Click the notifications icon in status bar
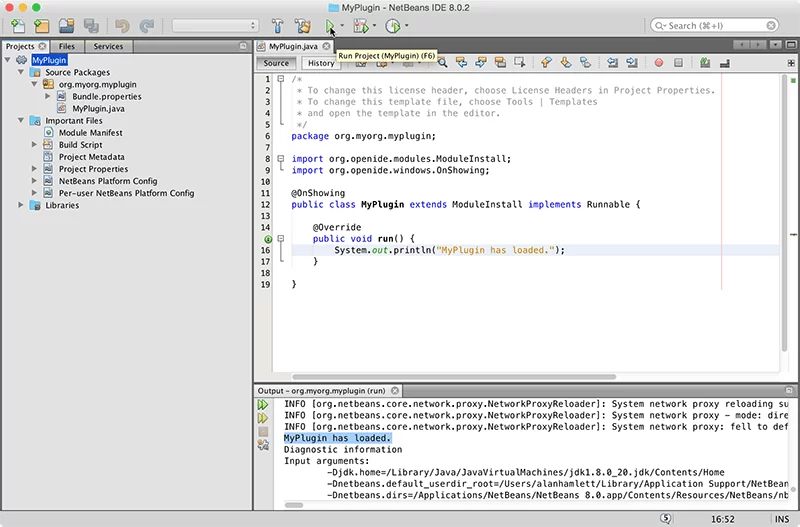The height and width of the screenshot is (527, 800). [666, 518]
